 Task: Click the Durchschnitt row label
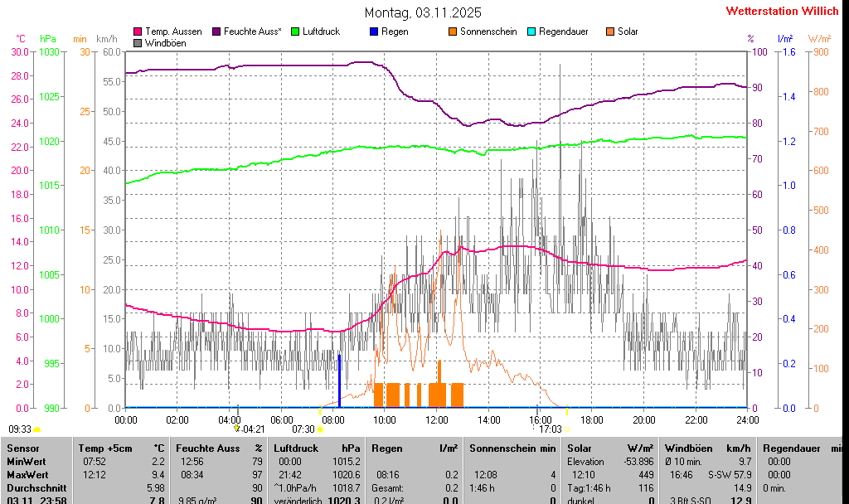click(x=32, y=487)
